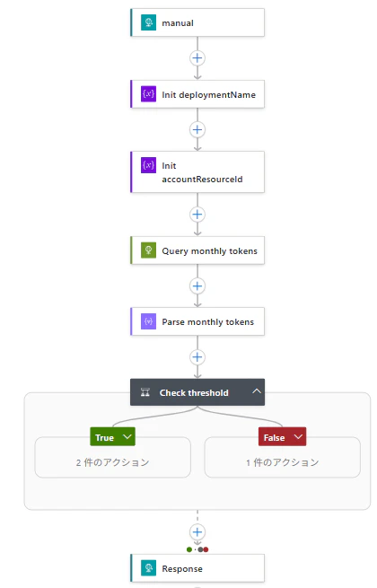This screenshot has width=377, height=588.
Task: Add step after the manual trigger
Action: coord(197,58)
